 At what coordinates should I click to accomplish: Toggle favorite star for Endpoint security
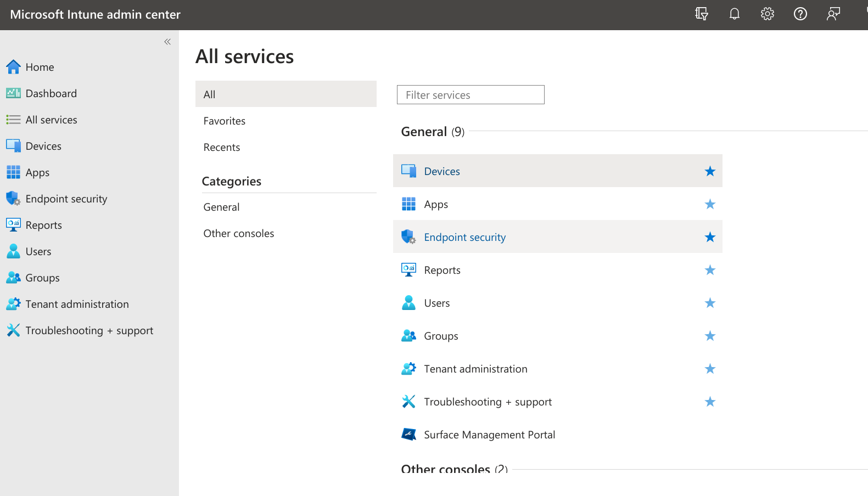click(x=710, y=237)
